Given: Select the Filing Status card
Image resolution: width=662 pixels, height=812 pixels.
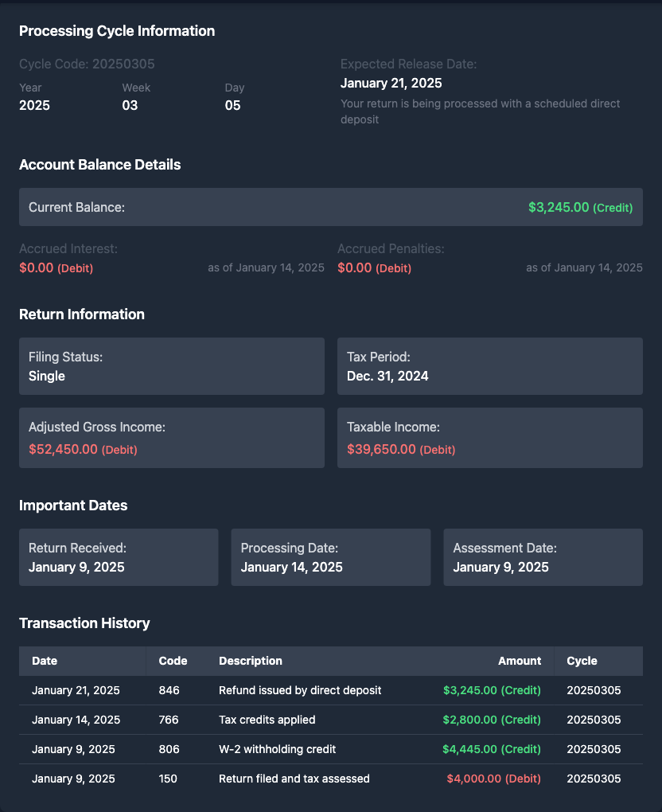Looking at the screenshot, I should (x=171, y=366).
